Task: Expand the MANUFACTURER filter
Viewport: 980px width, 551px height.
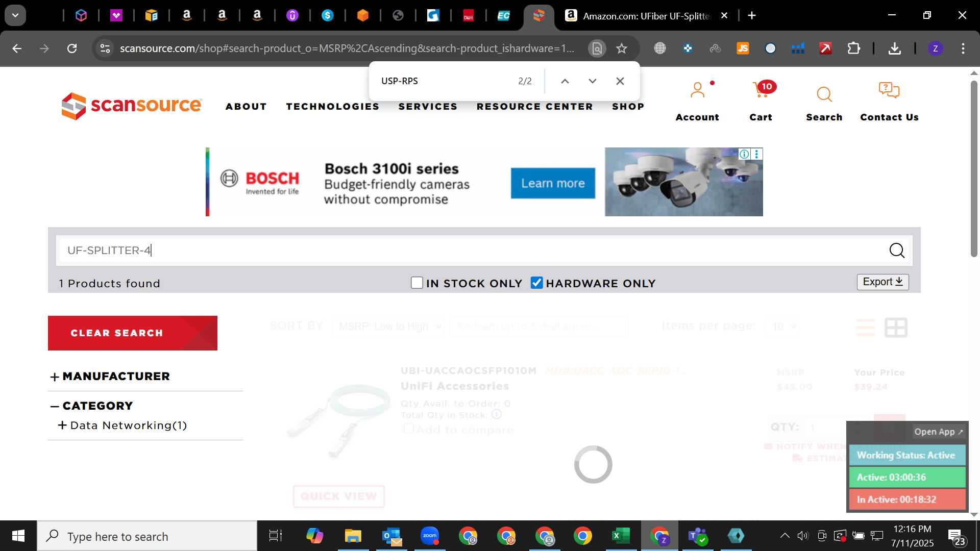Action: (x=110, y=377)
